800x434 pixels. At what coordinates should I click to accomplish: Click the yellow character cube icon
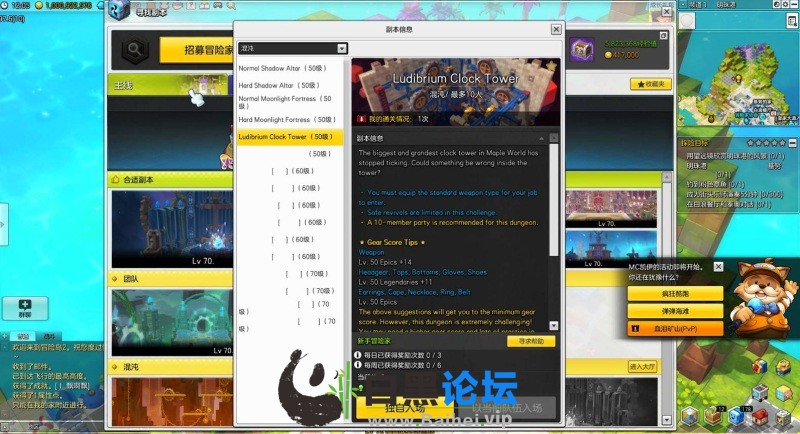(x=783, y=367)
